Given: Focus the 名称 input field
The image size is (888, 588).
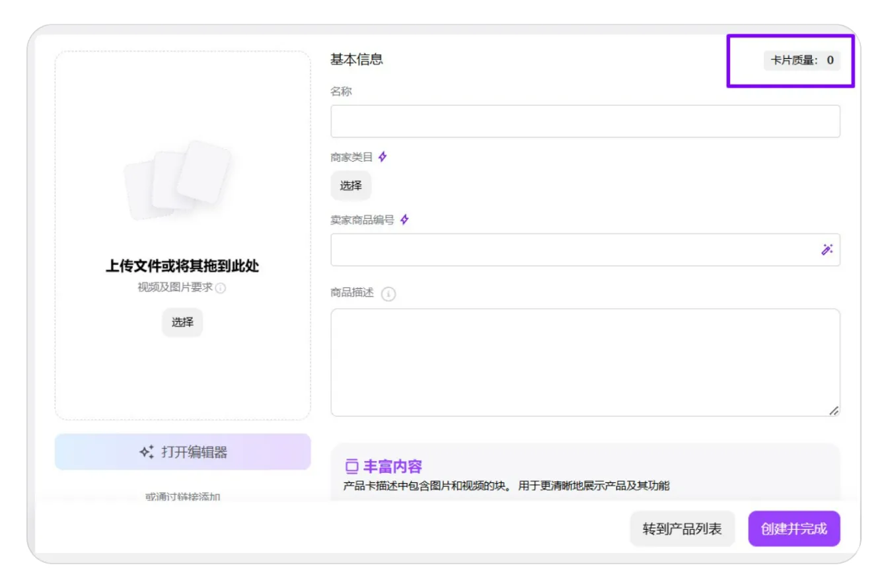Looking at the screenshot, I should [585, 122].
